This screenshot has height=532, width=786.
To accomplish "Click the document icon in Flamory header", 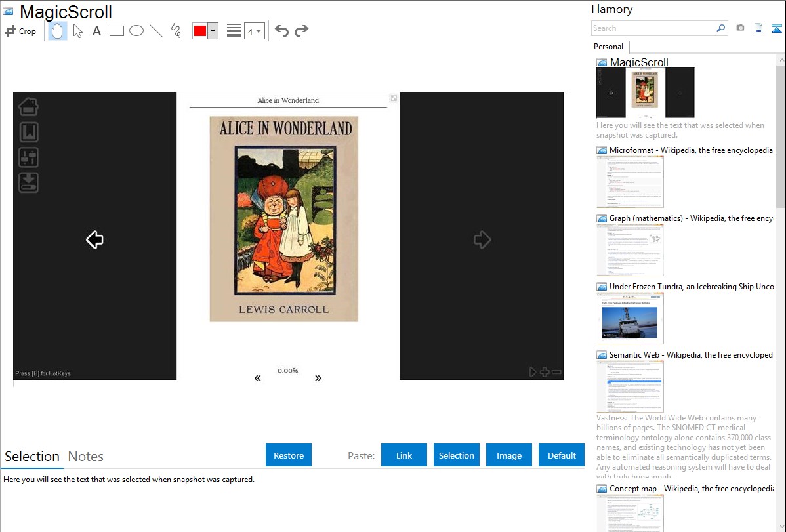I will pyautogui.click(x=758, y=28).
